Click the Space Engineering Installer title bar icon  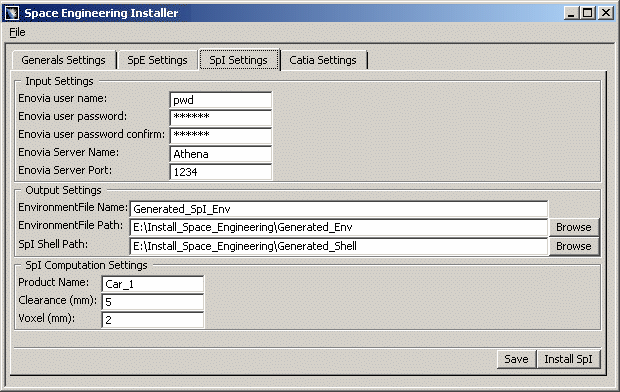click(12, 13)
